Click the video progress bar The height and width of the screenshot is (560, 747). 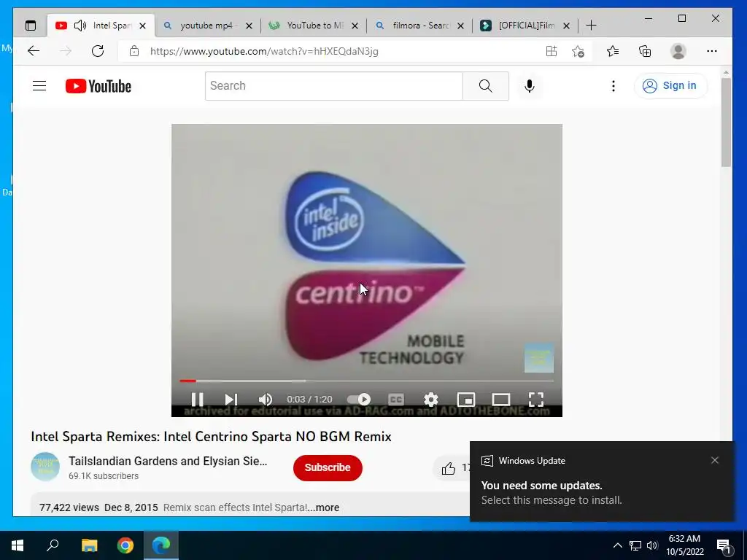366,381
